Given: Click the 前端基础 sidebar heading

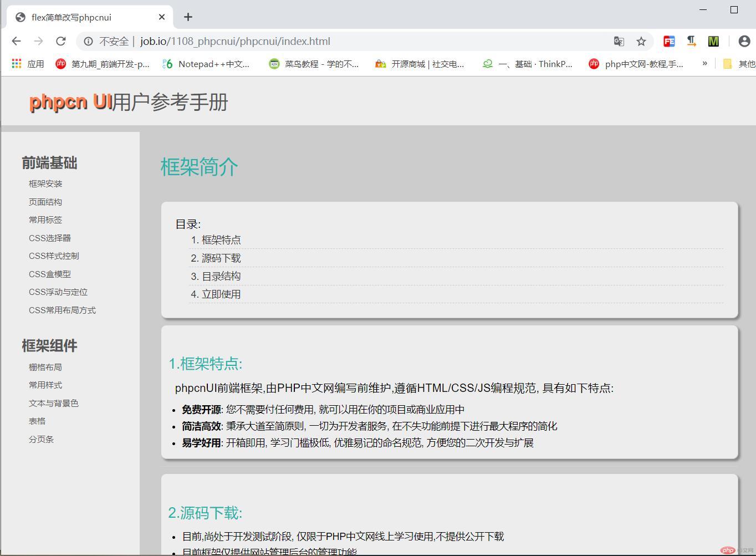Looking at the screenshot, I should 49,162.
